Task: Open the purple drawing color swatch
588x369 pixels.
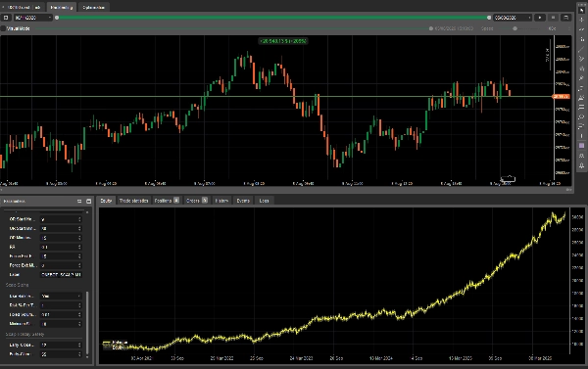Action: click(x=581, y=146)
